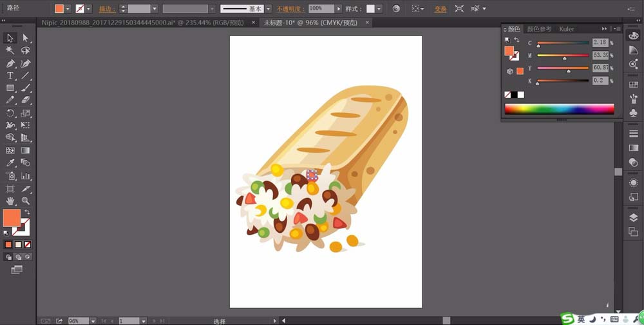Screen dimensions: 644x325
Task: Select the Eraser tool
Action: (26, 100)
